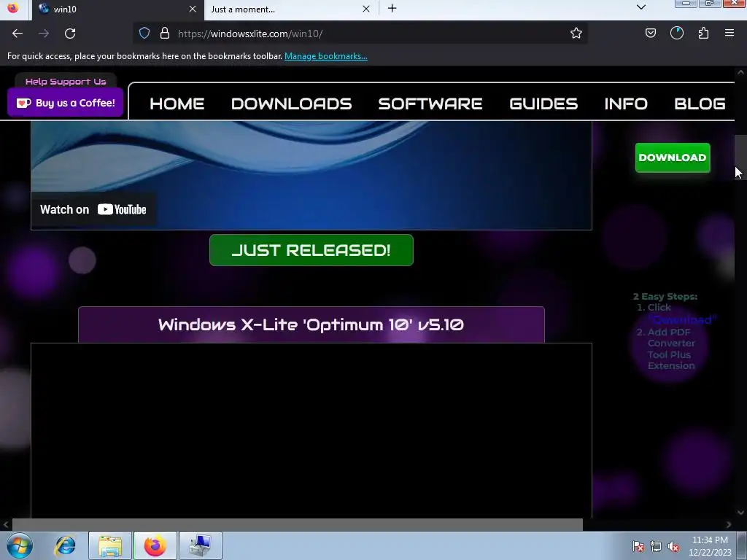
Task: Click the horizontal scroll left arrow
Action: pos(6,524)
